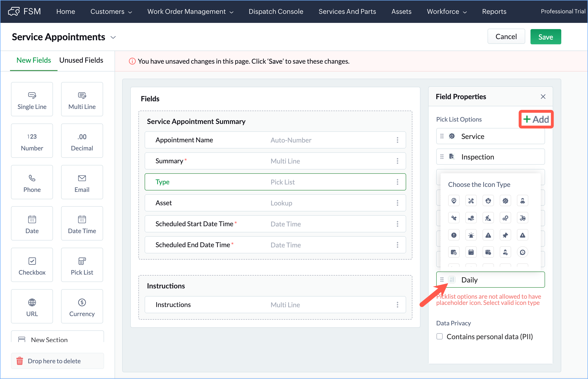The height and width of the screenshot is (379, 588).
Task: Pick the truck vehicle icon
Action: (522, 218)
